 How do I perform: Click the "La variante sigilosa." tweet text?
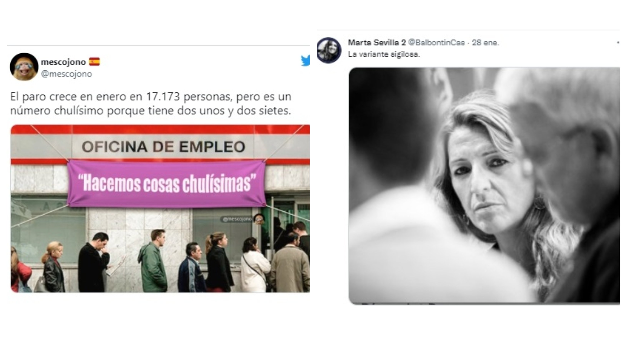384,55
